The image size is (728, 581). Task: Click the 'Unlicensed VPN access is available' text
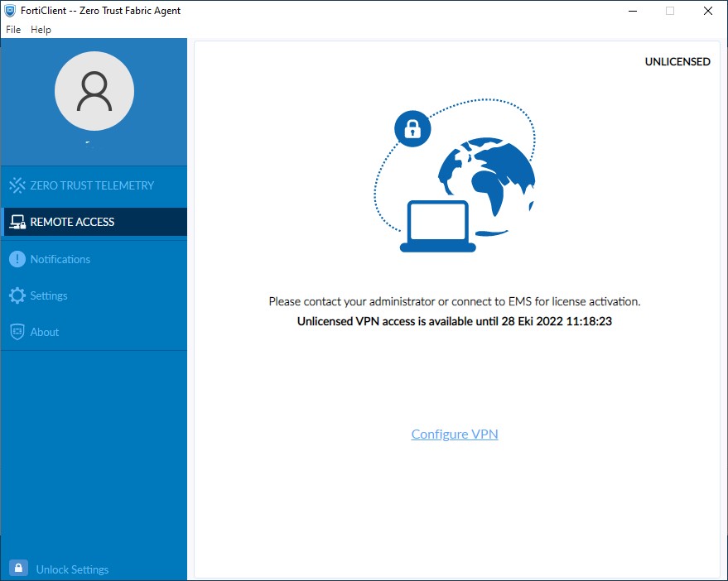[x=455, y=321]
